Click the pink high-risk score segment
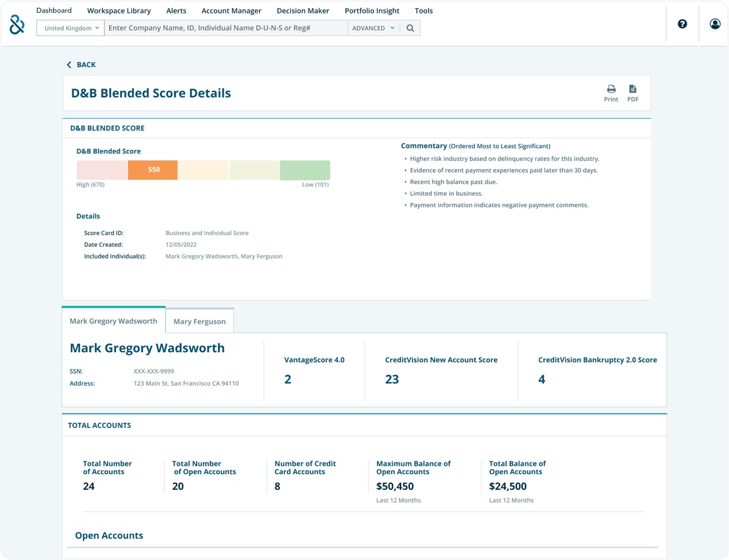The width and height of the screenshot is (729, 560). (x=101, y=170)
